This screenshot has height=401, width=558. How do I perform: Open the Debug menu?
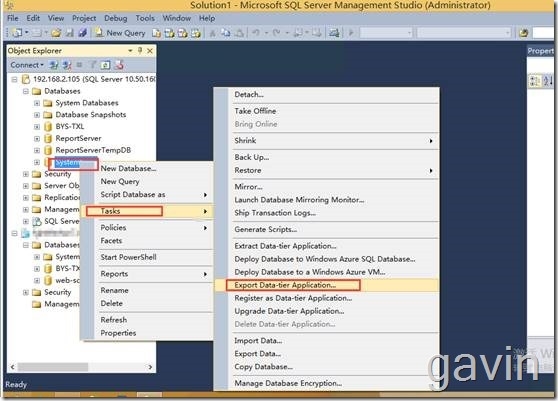coord(115,18)
